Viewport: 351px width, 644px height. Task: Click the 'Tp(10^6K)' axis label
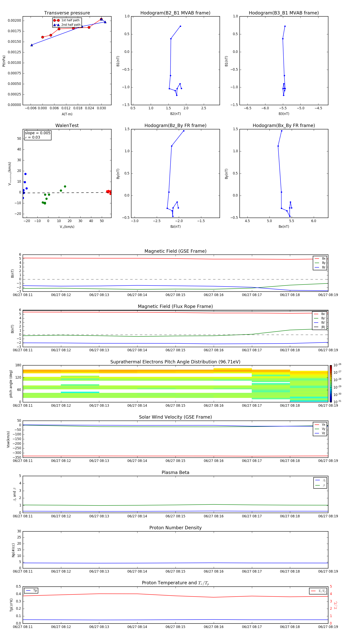(x=11, y=605)
